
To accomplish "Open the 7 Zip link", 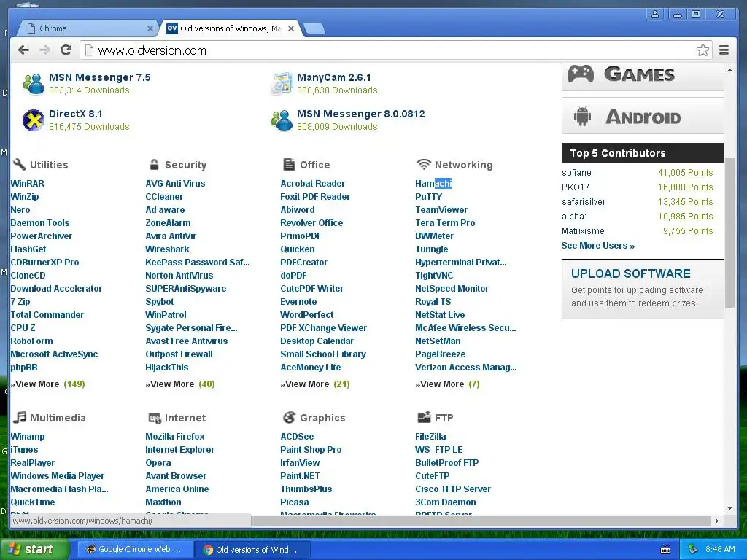I will [x=20, y=301].
